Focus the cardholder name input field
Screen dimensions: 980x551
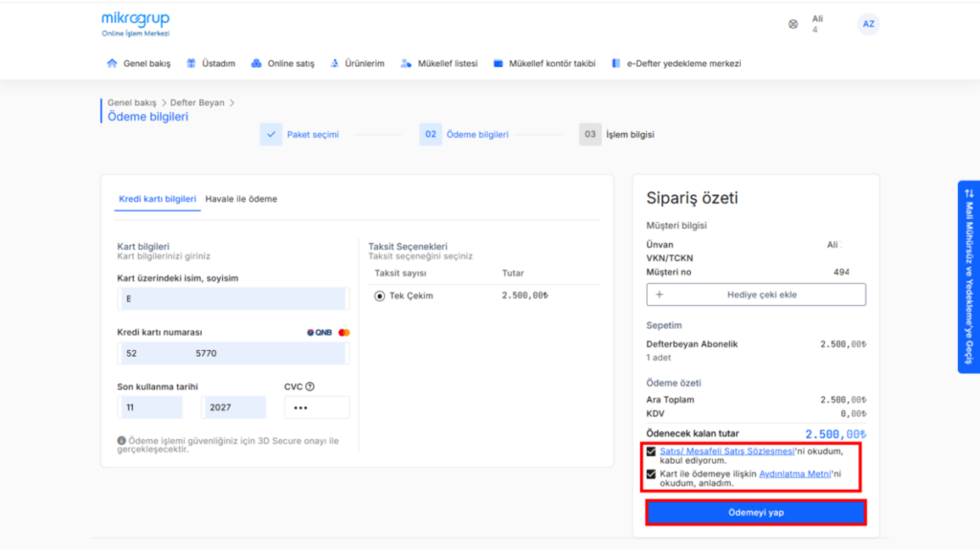click(233, 298)
